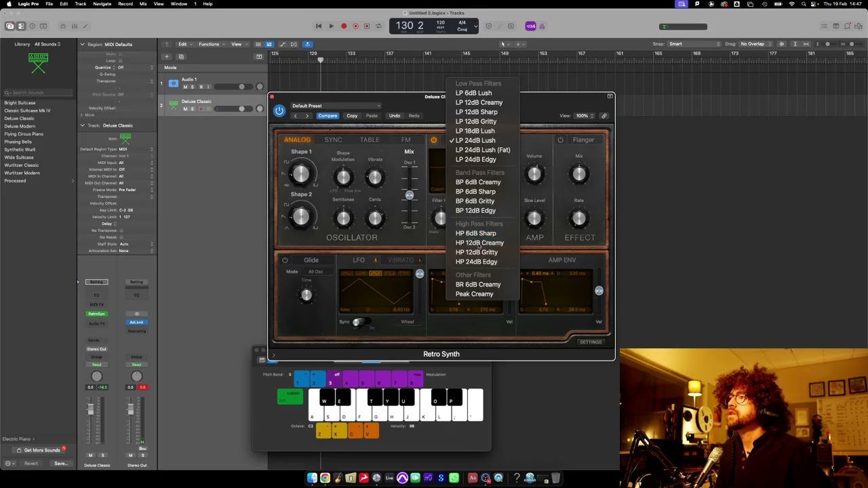868x488 pixels.
Task: Click the Compare button in plugin
Action: point(328,116)
